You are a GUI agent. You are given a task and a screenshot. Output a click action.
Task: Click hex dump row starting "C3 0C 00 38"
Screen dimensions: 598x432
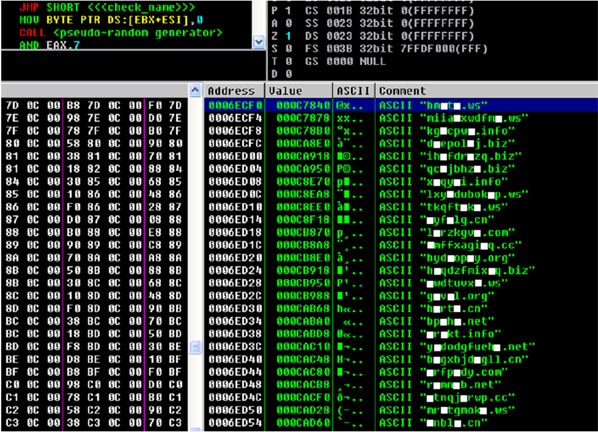click(x=95, y=423)
